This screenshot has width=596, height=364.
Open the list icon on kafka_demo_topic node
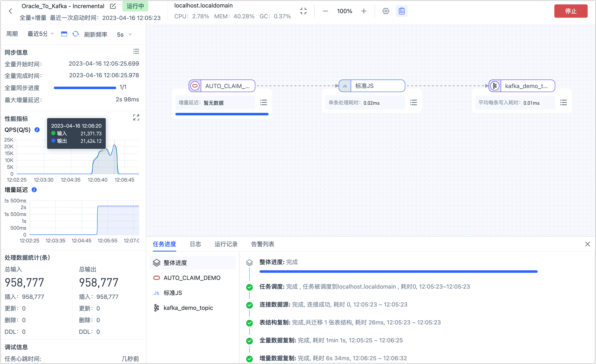564,102
